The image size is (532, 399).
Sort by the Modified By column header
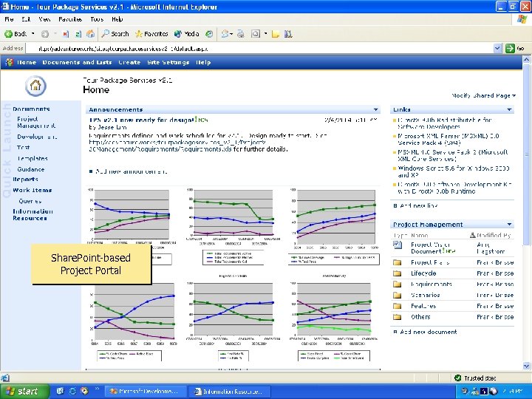494,235
